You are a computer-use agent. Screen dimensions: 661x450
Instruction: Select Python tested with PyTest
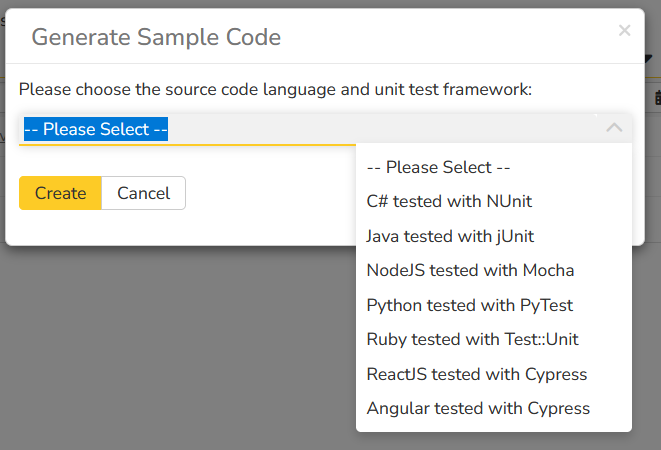(x=469, y=305)
